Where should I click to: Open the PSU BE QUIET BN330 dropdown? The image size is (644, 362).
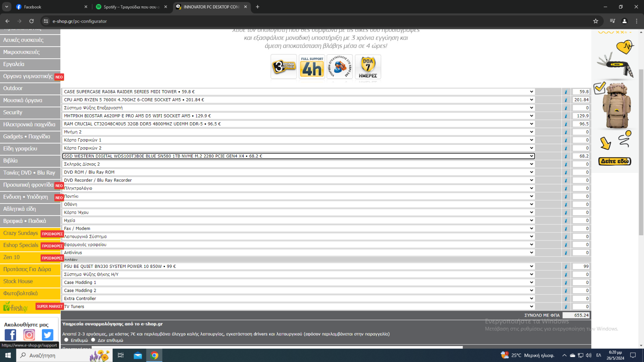(299, 266)
